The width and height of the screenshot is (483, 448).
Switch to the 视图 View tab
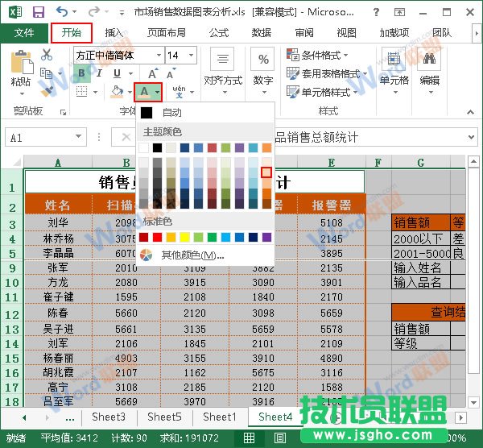(346, 32)
